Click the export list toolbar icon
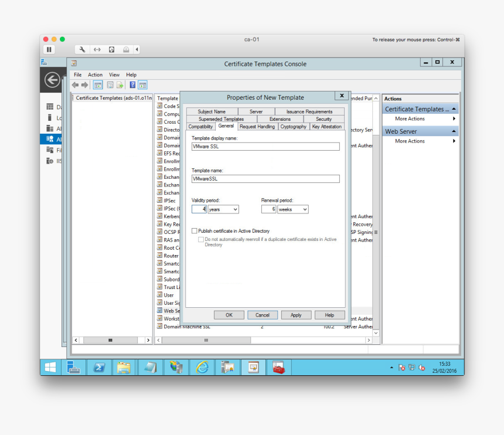Screen dimensions: 504x435 click(120, 85)
